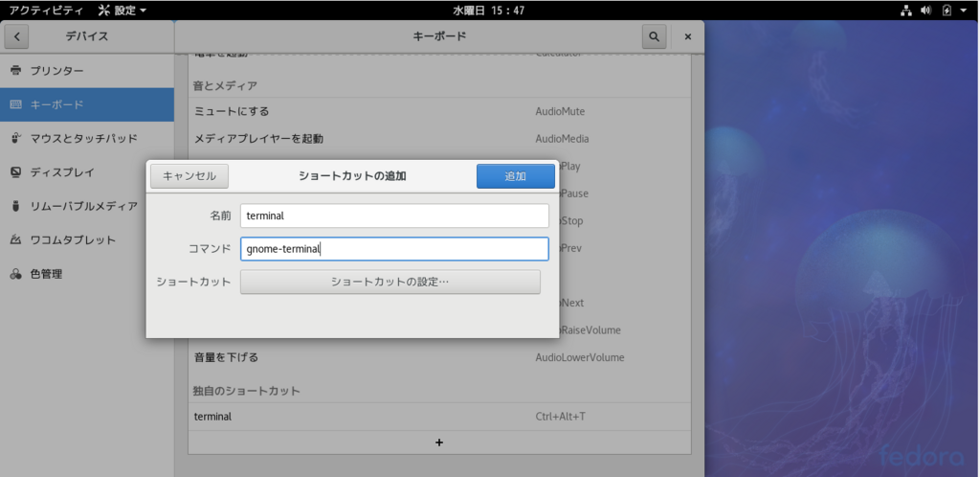Viewport: 980px width, 477px height.
Task: Focus the 名前 field containing terminal
Action: coord(394,216)
